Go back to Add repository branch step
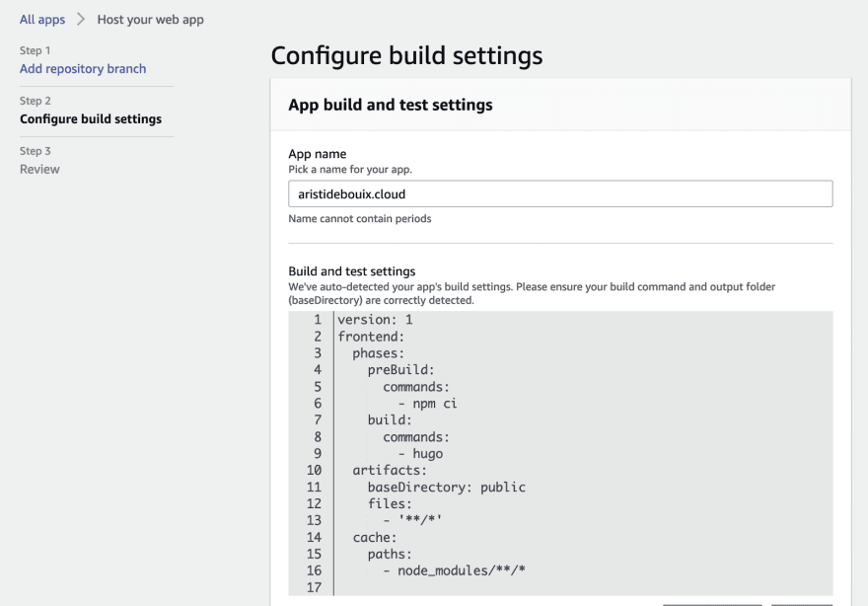Viewport: 868px width, 606px height. point(83,69)
